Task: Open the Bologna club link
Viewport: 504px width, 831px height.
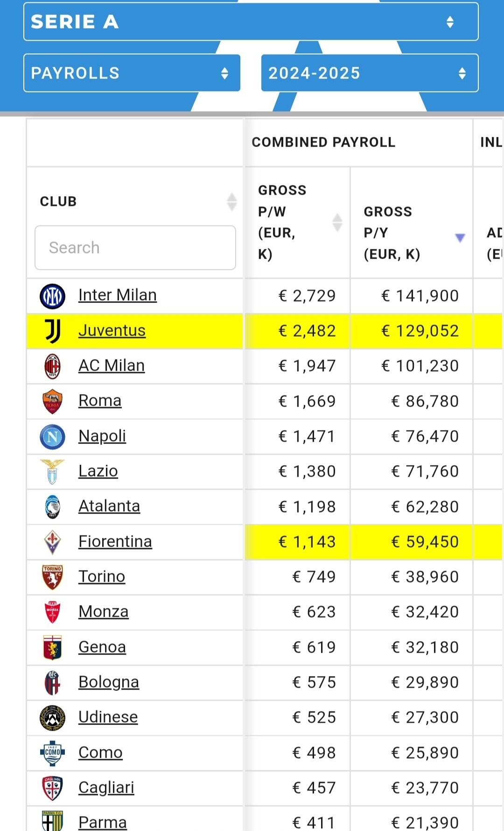Action: pos(109,682)
